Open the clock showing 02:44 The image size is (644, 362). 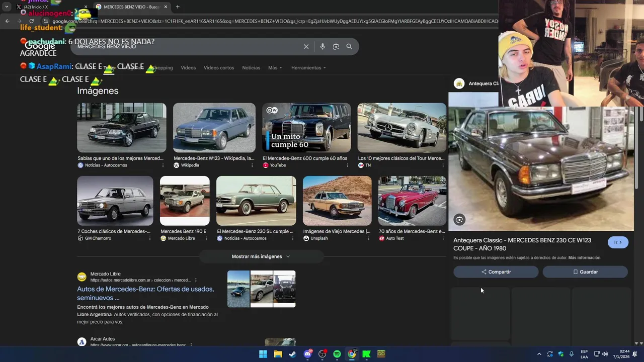tap(620, 354)
